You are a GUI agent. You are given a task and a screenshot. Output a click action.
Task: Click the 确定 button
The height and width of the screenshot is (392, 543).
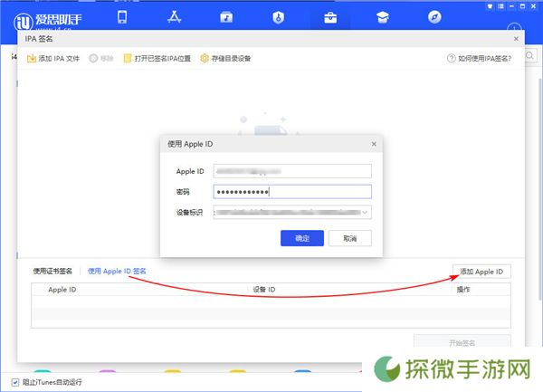302,238
